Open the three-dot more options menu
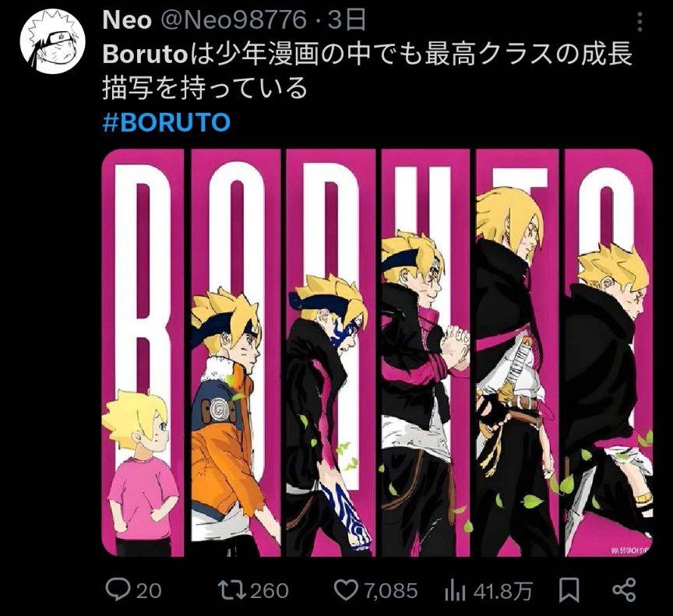The height and width of the screenshot is (616, 673). point(640,22)
